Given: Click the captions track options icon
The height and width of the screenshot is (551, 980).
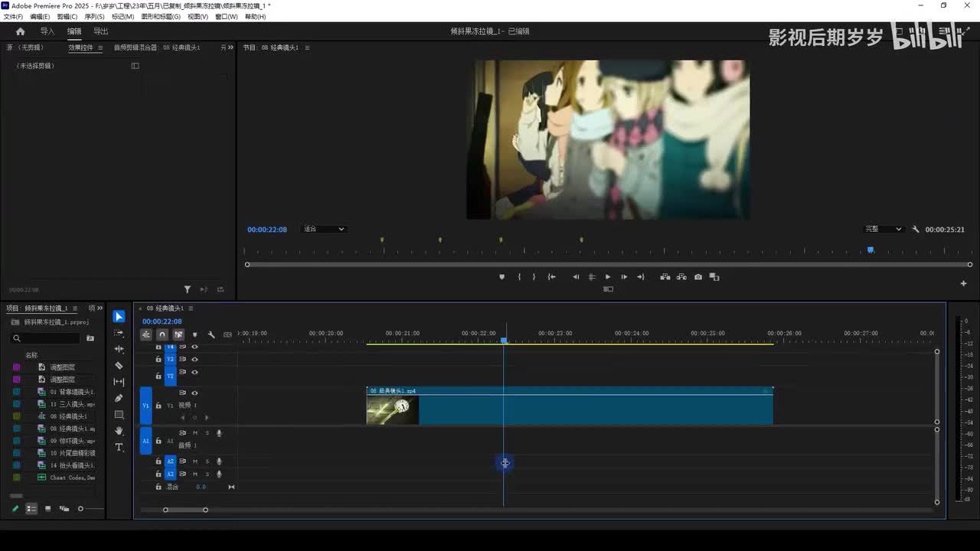Looking at the screenshot, I should coord(227,334).
